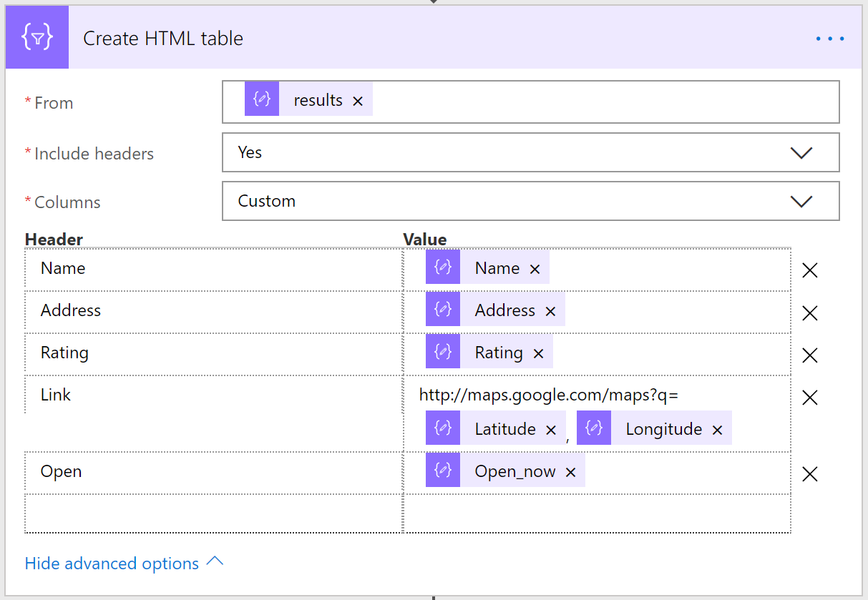Click the Create HTML table title
Viewport: 868px width, 600px height.
pyautogui.click(x=163, y=39)
